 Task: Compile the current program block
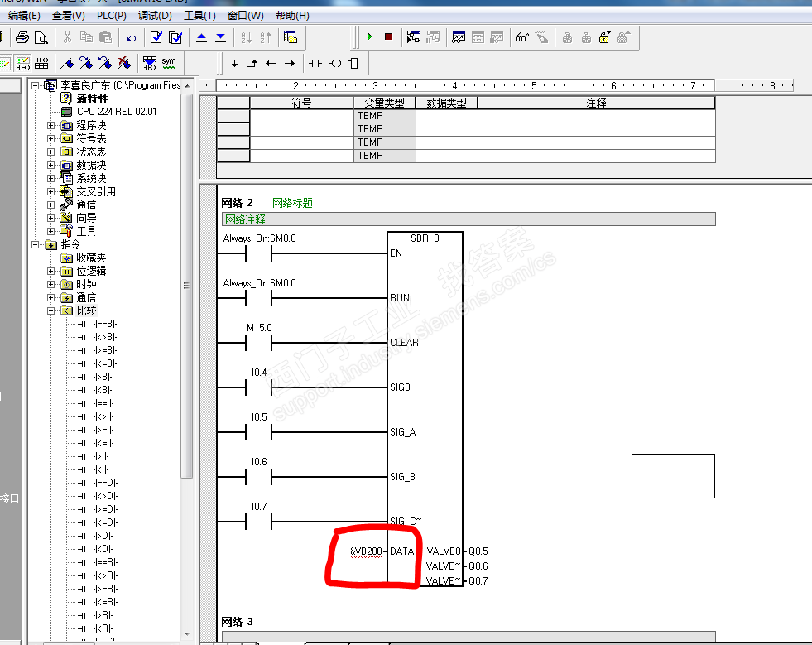tap(156, 37)
